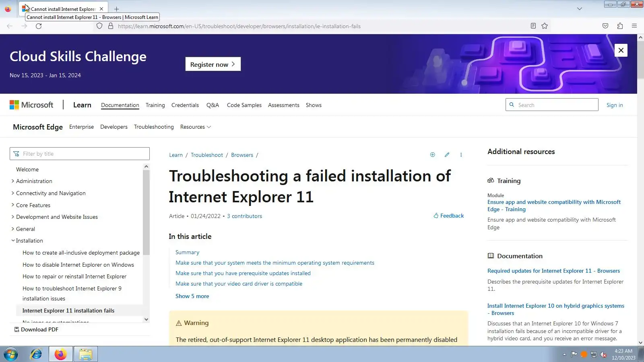Open the Feedback link
Viewport: 644px width, 362px height.
click(x=448, y=216)
